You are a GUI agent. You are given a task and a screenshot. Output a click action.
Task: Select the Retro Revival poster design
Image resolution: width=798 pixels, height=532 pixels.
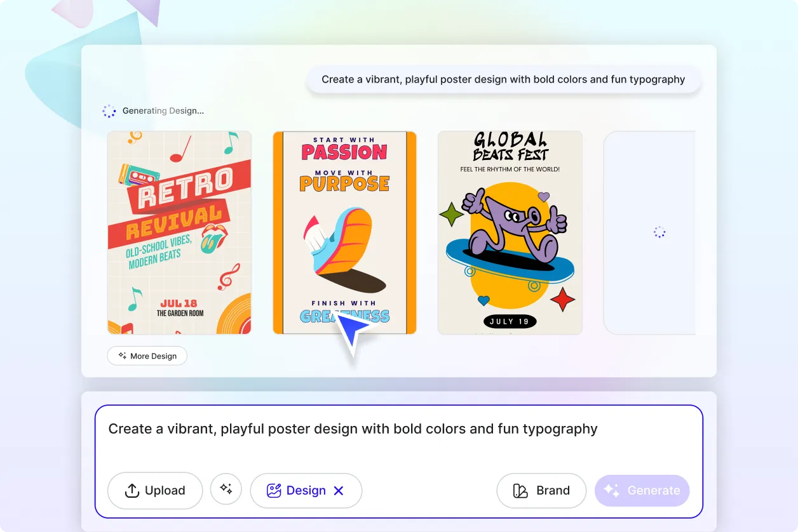click(179, 232)
